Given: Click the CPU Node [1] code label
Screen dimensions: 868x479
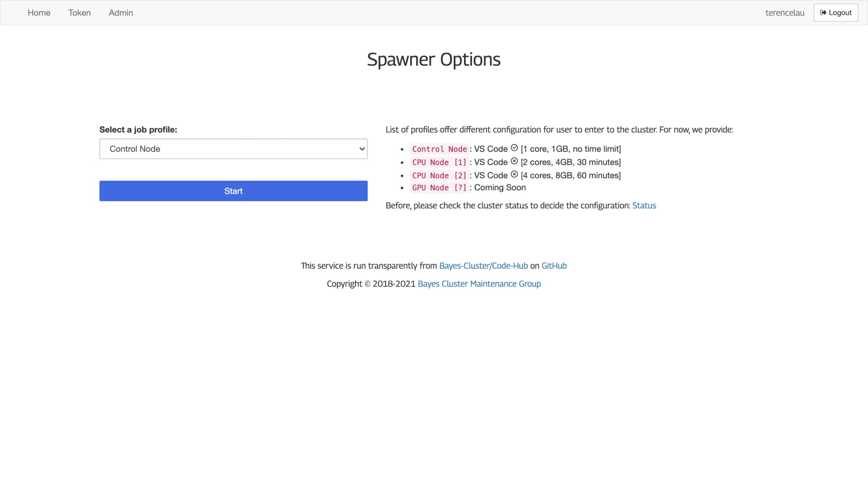Looking at the screenshot, I should click(x=439, y=162).
